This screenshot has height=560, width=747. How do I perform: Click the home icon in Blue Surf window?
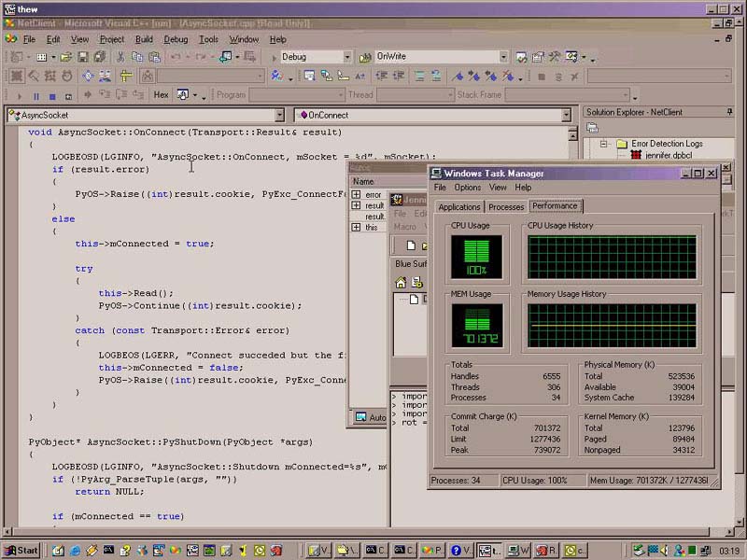[x=401, y=283]
